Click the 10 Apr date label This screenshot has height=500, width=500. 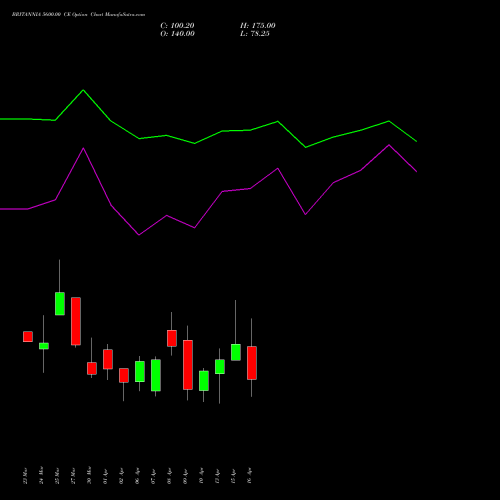(x=201, y=476)
